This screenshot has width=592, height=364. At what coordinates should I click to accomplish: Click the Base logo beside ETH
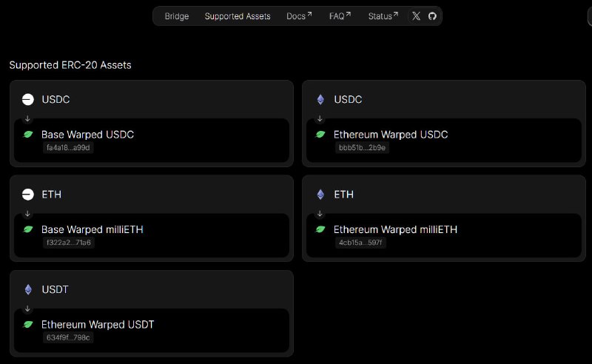(28, 195)
